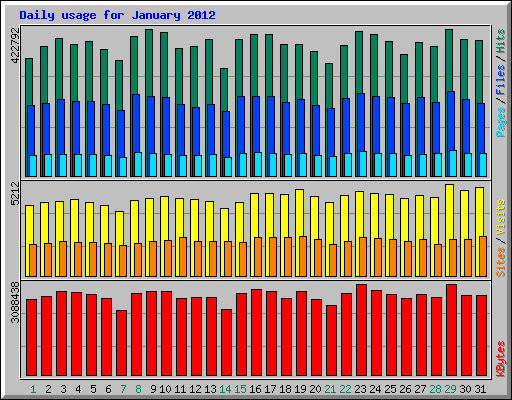512x400 pixels.
Task: Click day label 2 on the x-axis
Action: (48, 389)
